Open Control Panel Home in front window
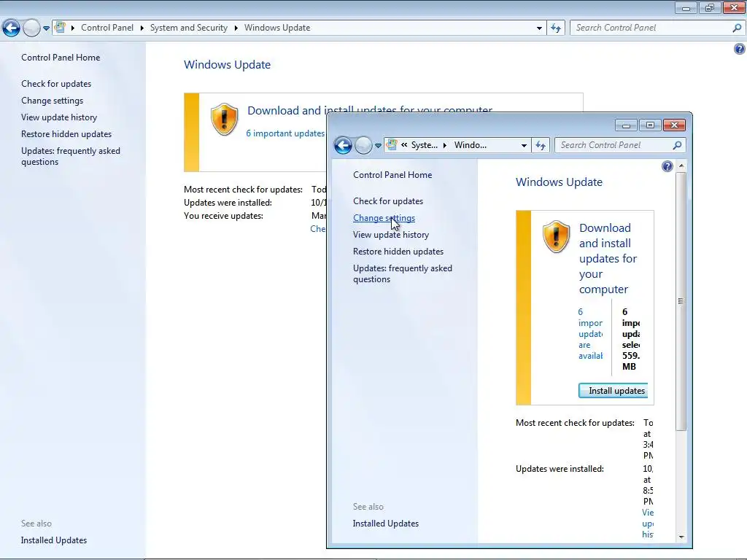This screenshot has height=560, width=747. pyautogui.click(x=392, y=175)
